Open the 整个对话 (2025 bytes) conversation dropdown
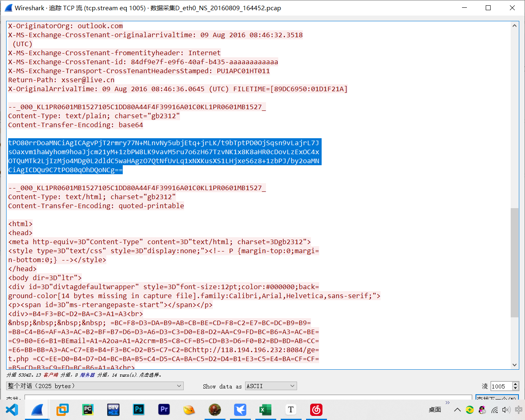525x420 pixels. 95,386
